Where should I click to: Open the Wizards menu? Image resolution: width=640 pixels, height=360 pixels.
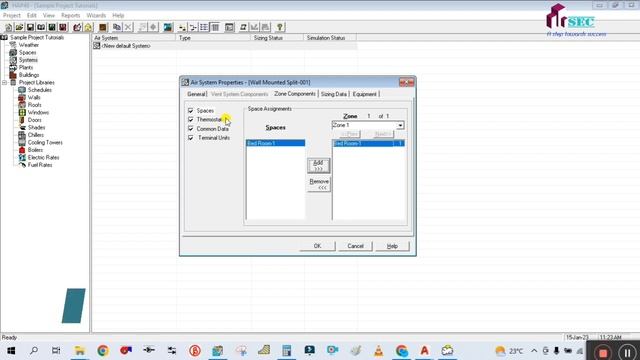tap(96, 16)
